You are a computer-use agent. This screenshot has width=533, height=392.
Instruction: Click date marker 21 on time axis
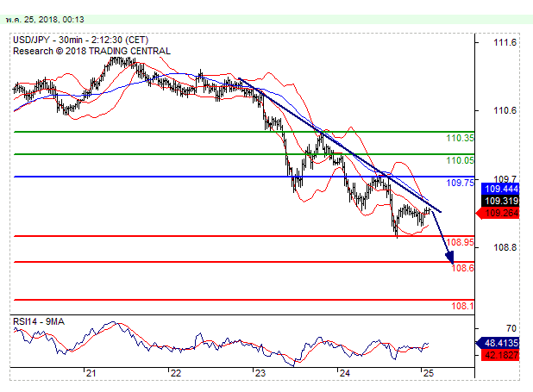(x=91, y=373)
